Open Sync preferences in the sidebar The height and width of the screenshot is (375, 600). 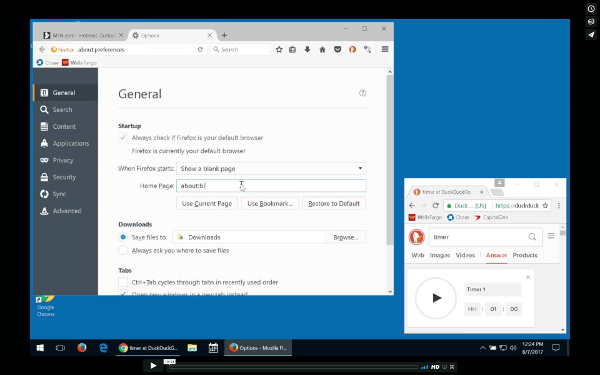[65, 194]
